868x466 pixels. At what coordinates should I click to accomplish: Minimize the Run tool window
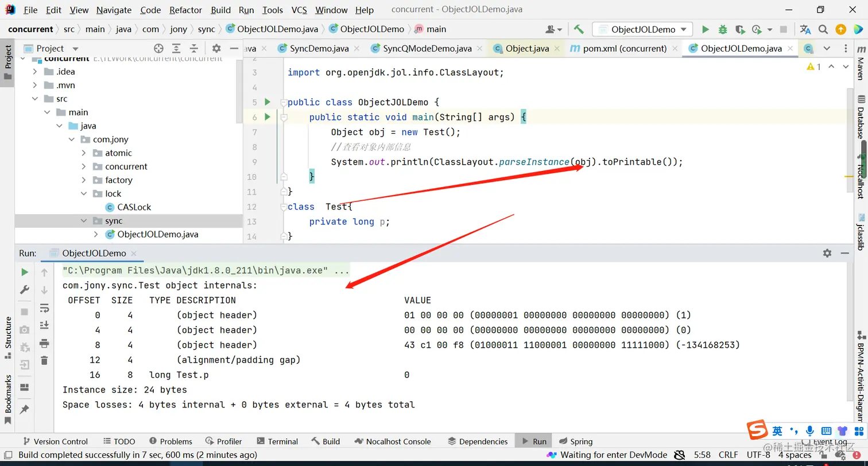(844, 253)
